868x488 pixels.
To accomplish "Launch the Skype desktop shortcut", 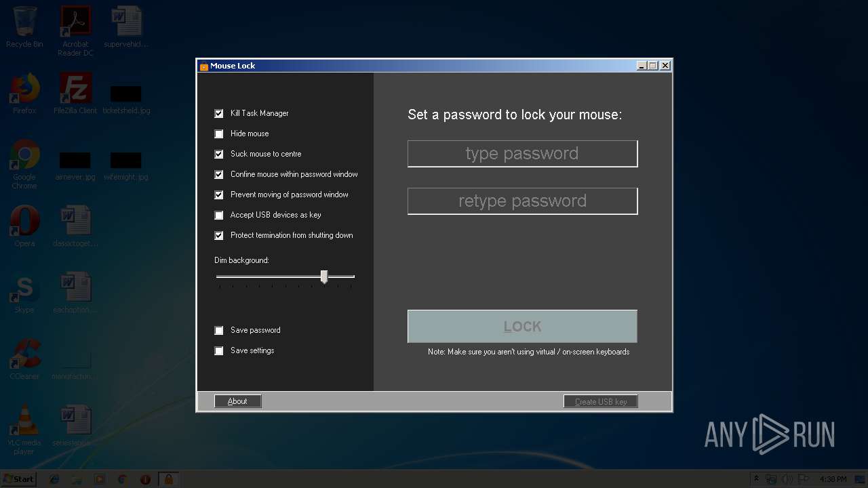I will [x=24, y=293].
